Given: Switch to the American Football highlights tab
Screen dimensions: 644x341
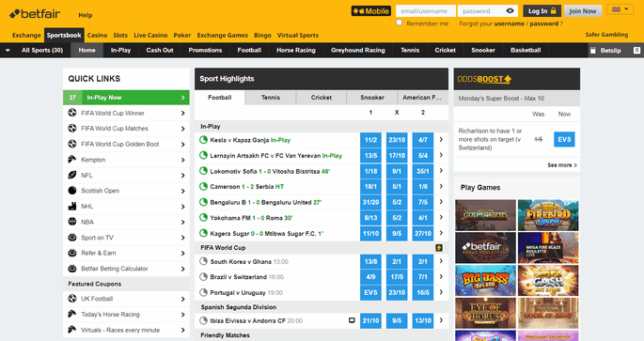Looking at the screenshot, I should (x=423, y=98).
